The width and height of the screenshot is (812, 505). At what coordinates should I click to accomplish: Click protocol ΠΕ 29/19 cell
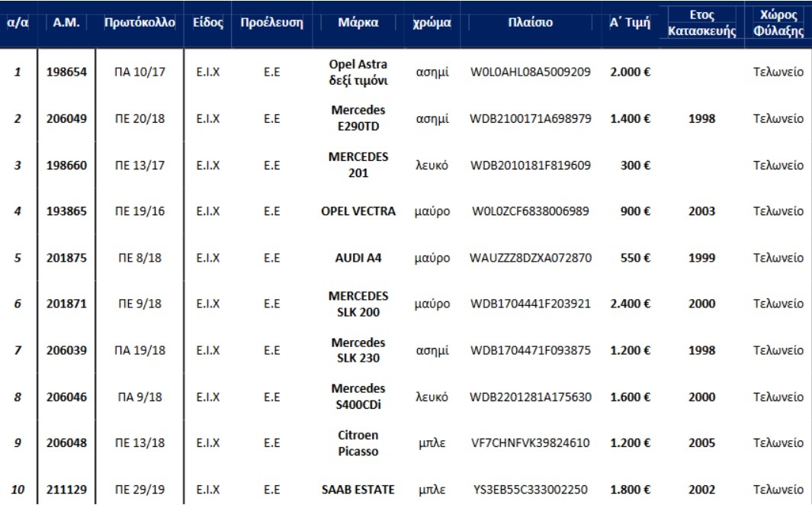(x=140, y=490)
